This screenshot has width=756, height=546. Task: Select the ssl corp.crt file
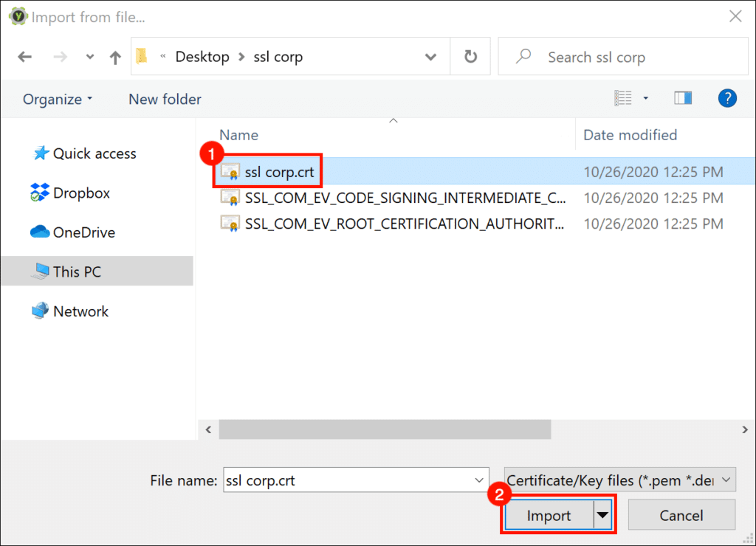point(279,172)
